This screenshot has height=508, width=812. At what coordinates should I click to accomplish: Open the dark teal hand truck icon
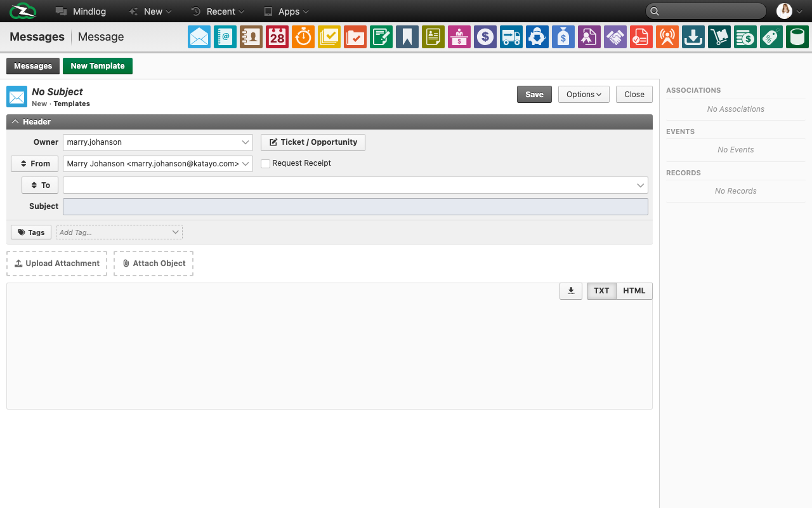click(x=719, y=37)
